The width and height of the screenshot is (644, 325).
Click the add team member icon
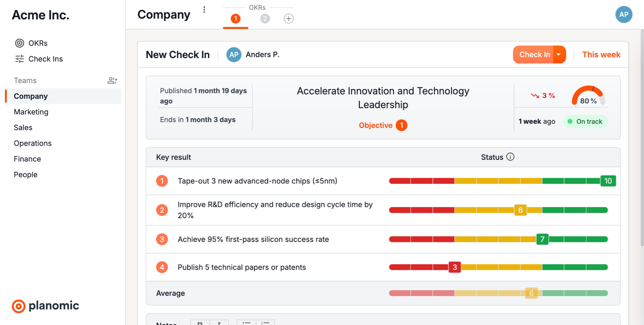pos(112,80)
